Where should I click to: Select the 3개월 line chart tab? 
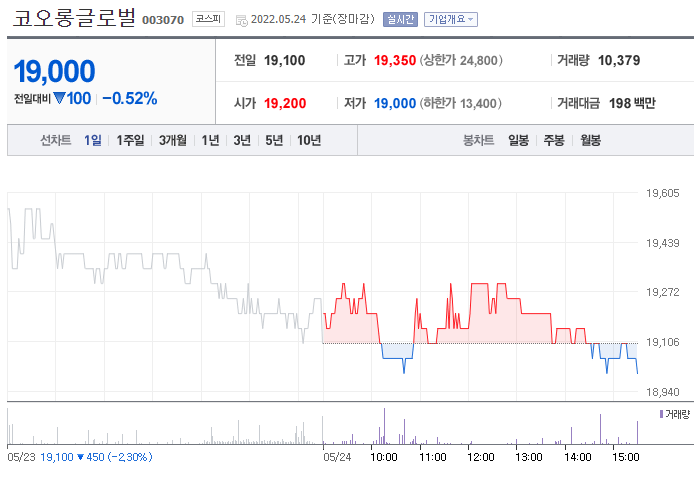(173, 140)
